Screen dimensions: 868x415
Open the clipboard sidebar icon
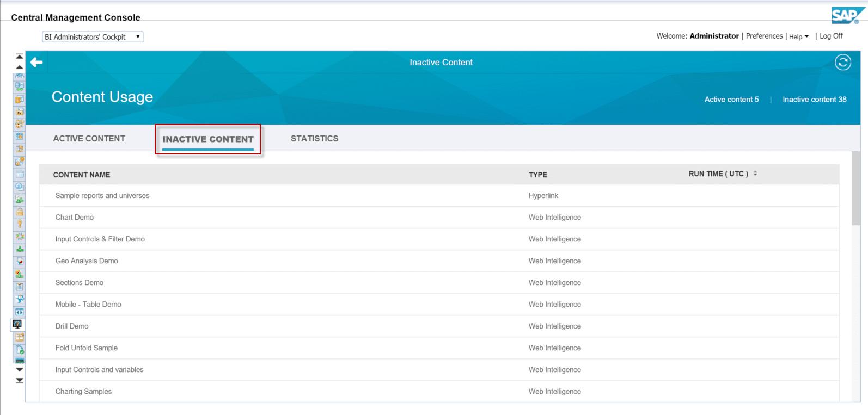point(20,287)
